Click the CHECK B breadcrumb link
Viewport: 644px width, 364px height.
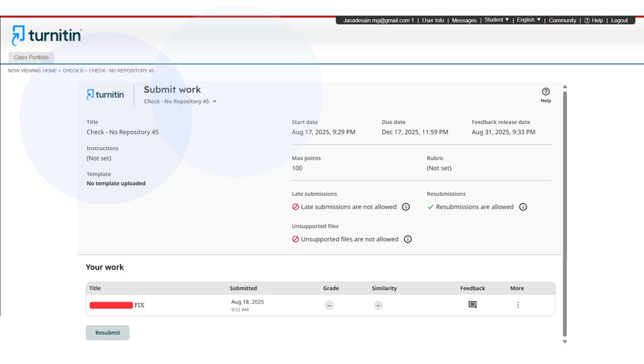(73, 70)
